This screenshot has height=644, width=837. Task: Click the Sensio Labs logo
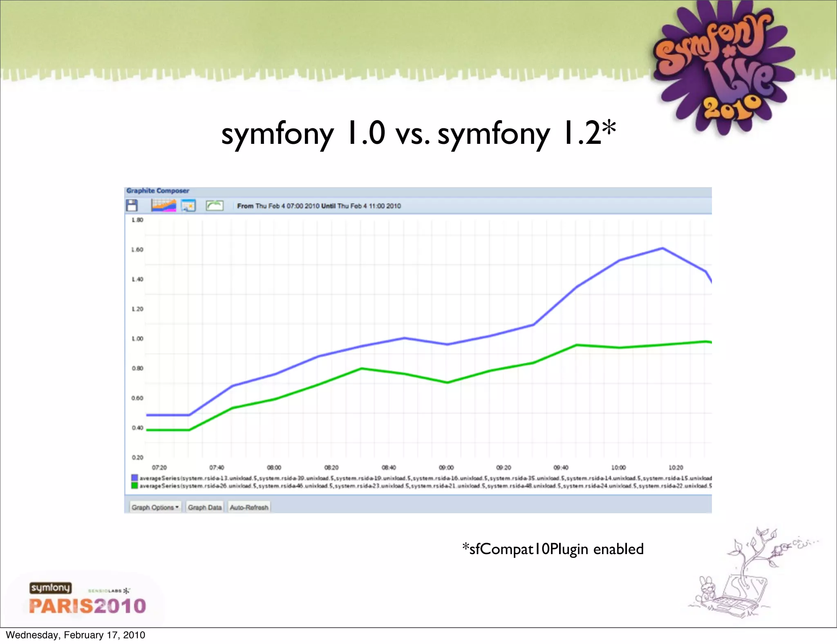point(109,590)
